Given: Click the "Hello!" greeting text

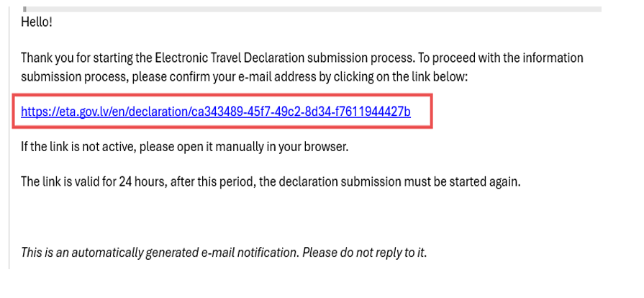Looking at the screenshot, I should 37,22.
